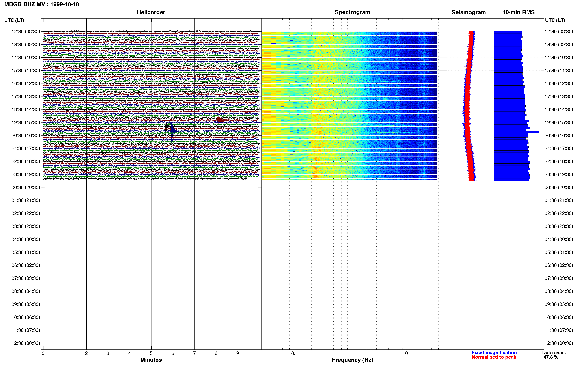This screenshot has width=588, height=368.
Task: Click the '5' tick on the Minutes axis
Action: (x=151, y=353)
